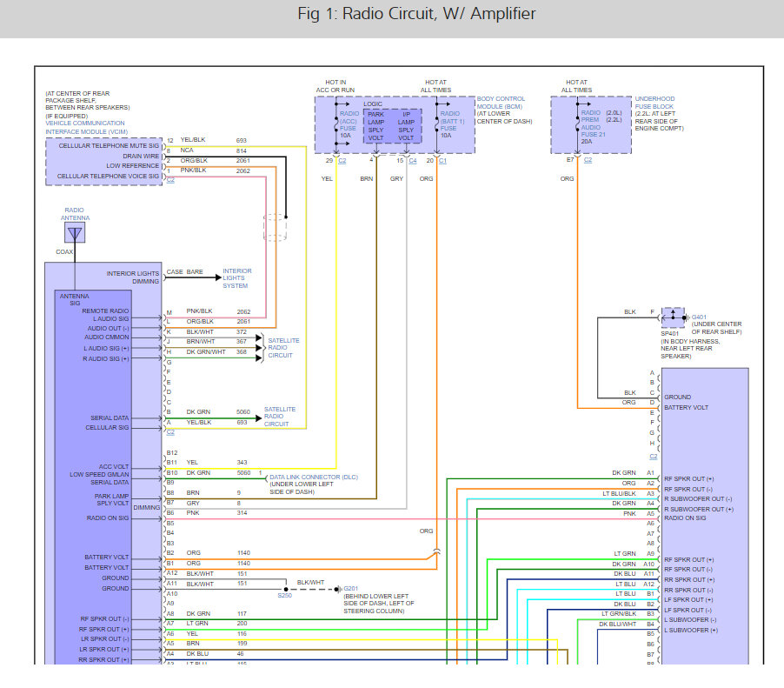Open the Underhood Fuse Block link

pyautogui.click(x=654, y=103)
